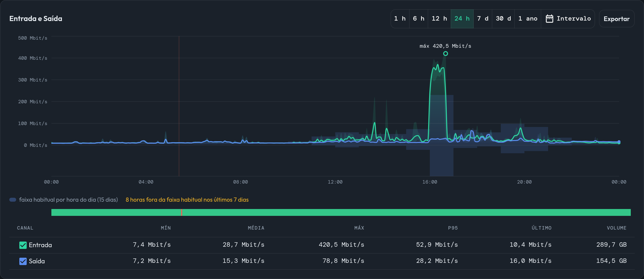Switch to the 12 h range
Screen dimensions: 644x279
(x=439, y=19)
